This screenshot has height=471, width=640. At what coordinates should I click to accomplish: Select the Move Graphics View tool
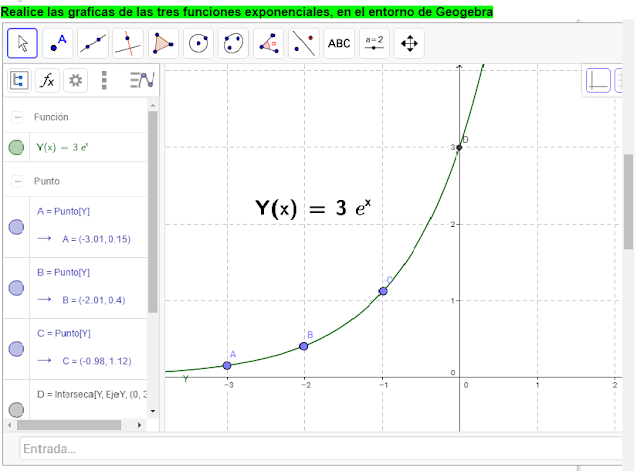pyautogui.click(x=409, y=43)
